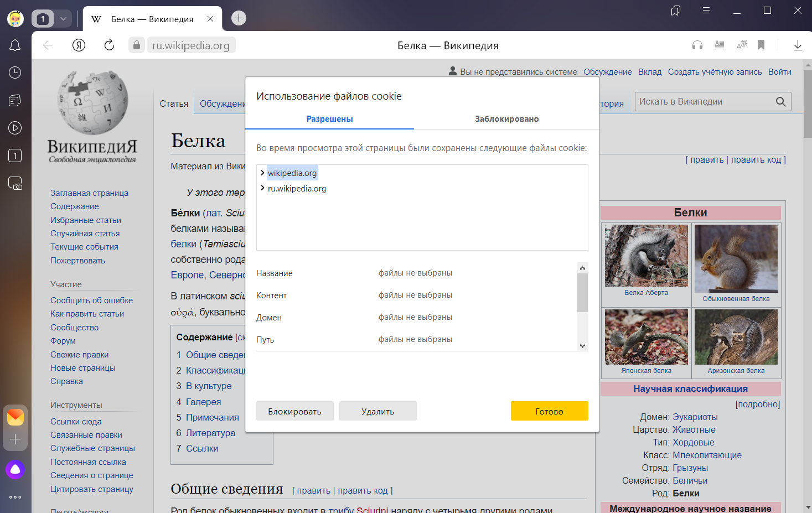This screenshot has width=812, height=513.
Task: Open the browser hamburger menu
Action: pyautogui.click(x=706, y=11)
